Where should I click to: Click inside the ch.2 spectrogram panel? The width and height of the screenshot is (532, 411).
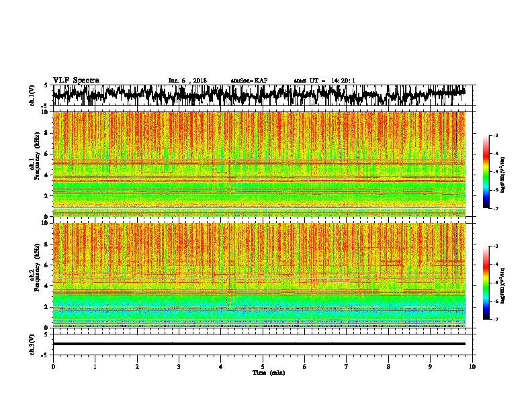(259, 275)
